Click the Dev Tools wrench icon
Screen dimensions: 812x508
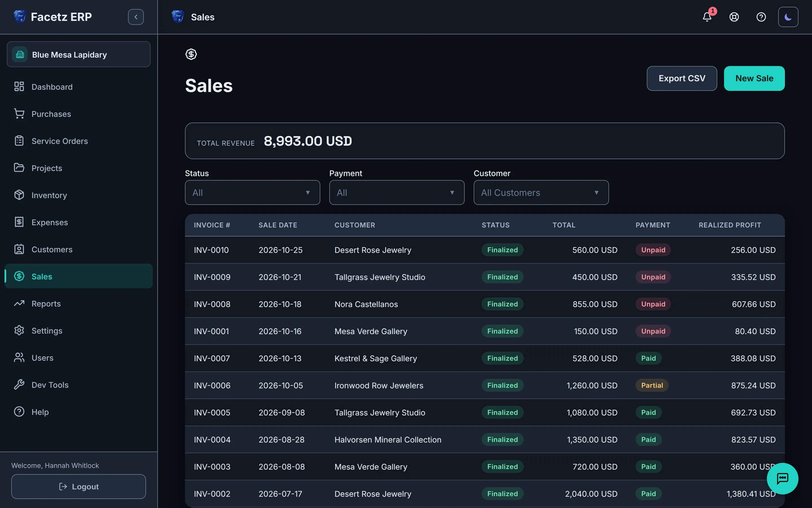(x=19, y=385)
